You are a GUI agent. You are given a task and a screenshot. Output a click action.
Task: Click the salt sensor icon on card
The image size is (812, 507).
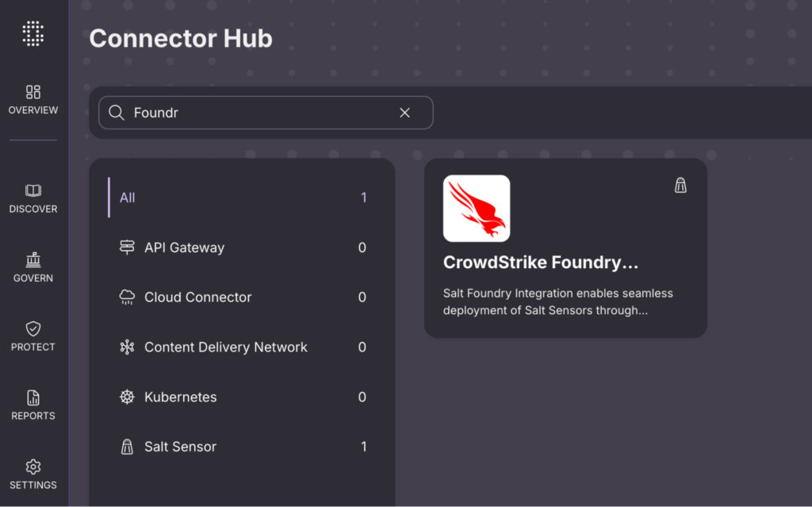point(680,186)
